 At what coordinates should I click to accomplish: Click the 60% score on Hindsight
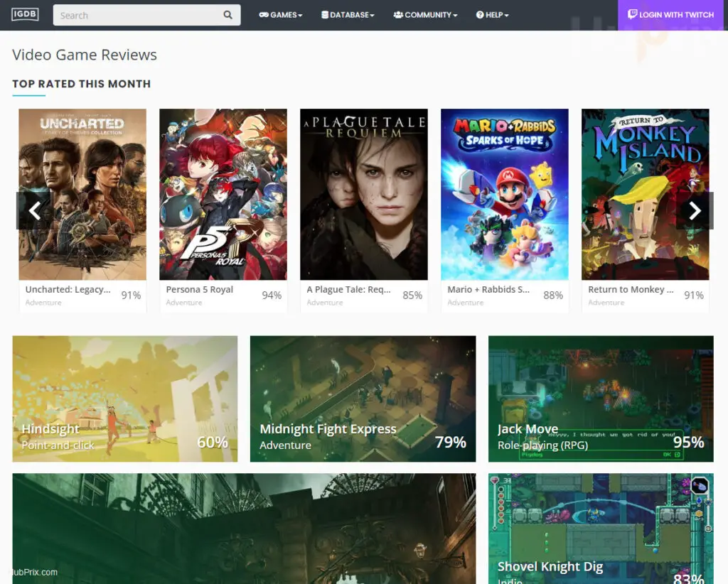tap(212, 443)
